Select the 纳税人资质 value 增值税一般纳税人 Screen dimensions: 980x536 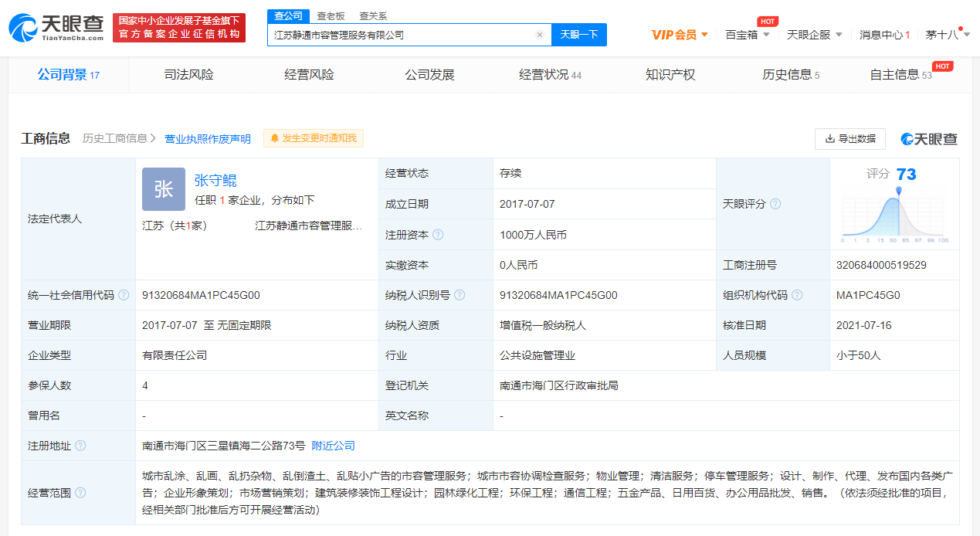pos(543,325)
